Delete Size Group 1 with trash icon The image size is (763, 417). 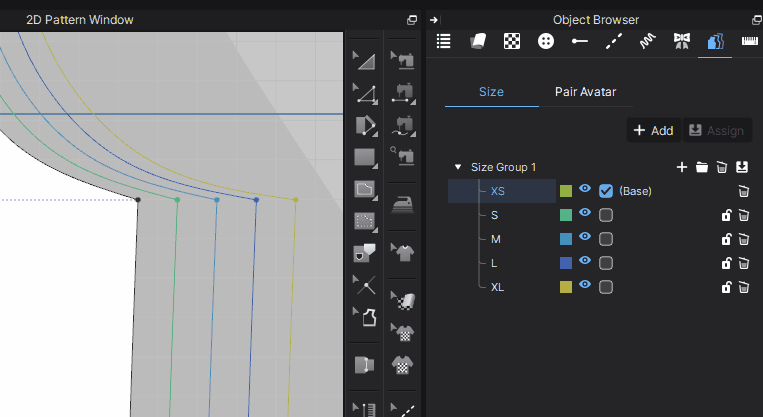(x=722, y=167)
